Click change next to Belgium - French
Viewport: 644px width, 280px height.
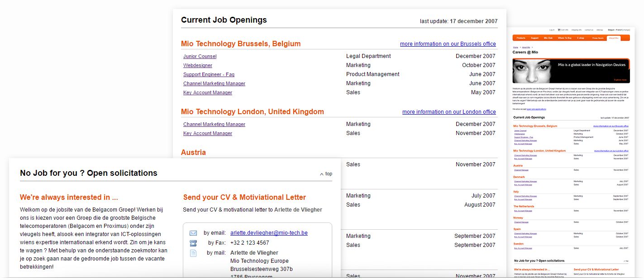click(x=626, y=30)
